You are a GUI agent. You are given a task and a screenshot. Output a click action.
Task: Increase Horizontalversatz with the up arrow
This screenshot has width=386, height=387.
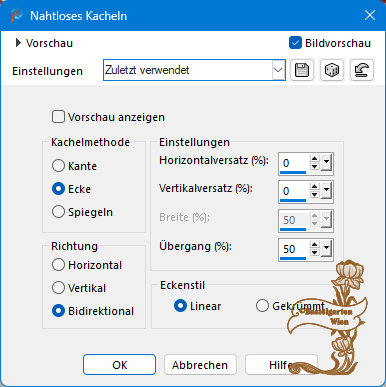315,159
